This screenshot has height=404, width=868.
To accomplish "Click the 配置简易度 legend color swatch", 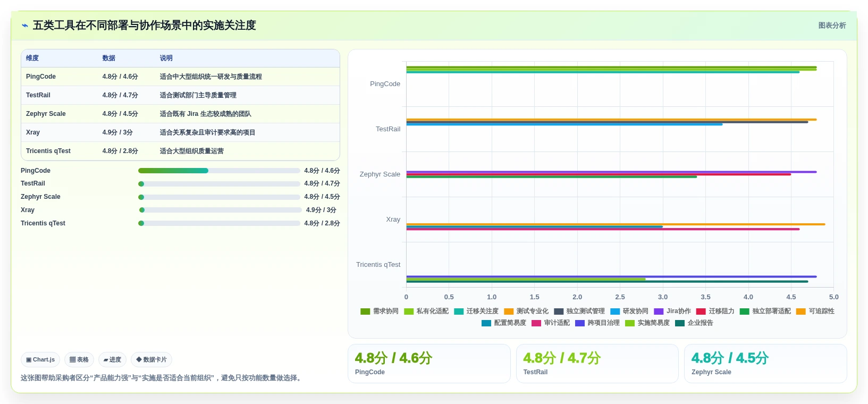I will pyautogui.click(x=486, y=323).
